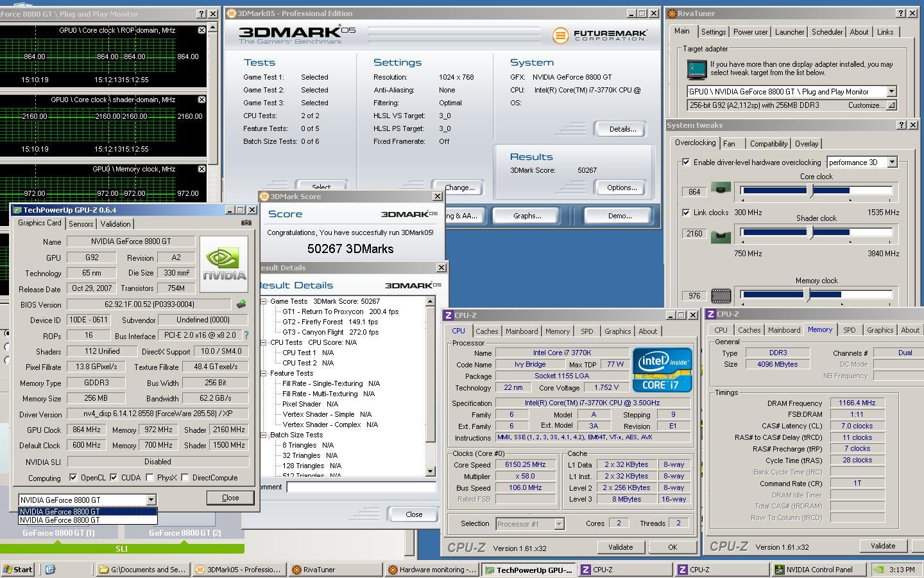Click NVIDIA tray icon beside the clock

point(878,569)
